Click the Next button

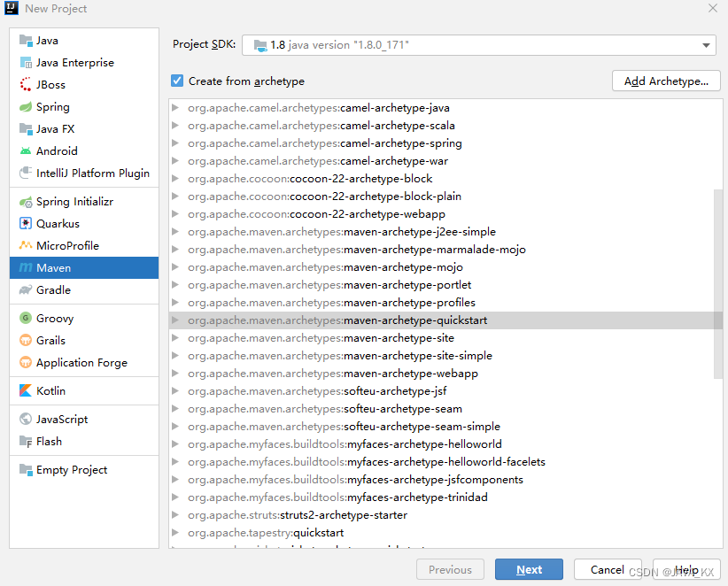[x=529, y=569]
